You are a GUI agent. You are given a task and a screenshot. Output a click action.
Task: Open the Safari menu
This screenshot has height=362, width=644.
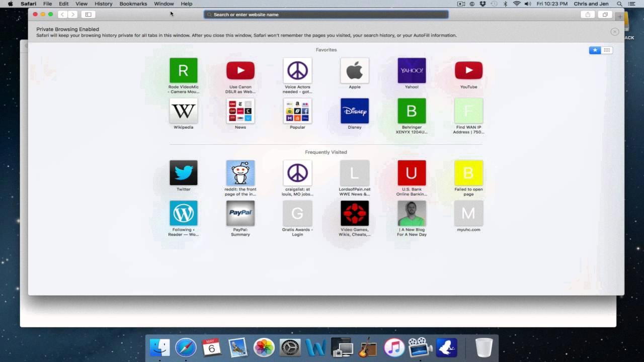pos(28,4)
